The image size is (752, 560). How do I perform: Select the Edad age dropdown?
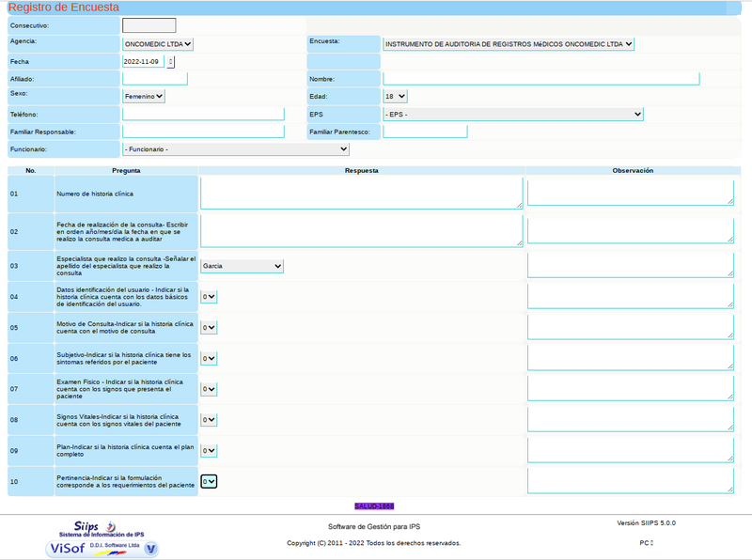coord(395,96)
